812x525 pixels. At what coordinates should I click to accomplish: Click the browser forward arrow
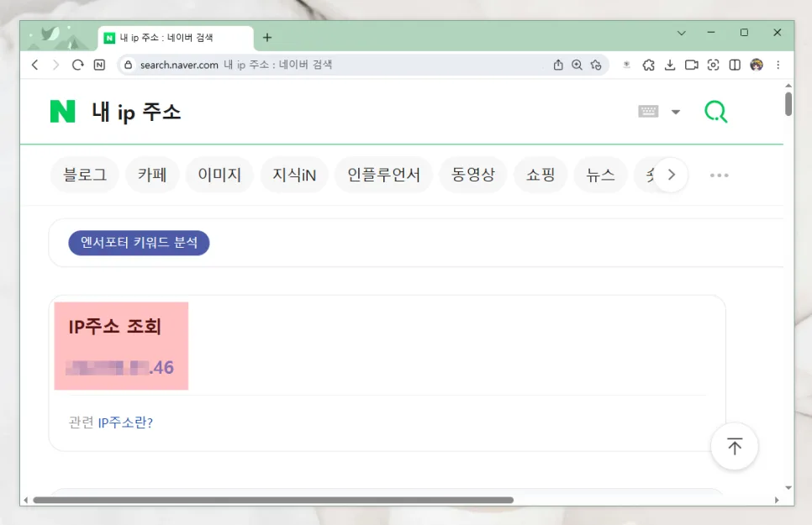coord(56,65)
